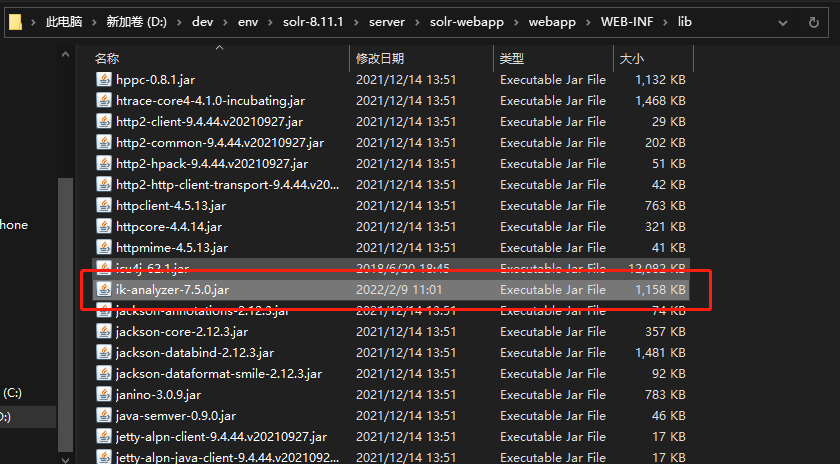The image size is (840, 464).
Task: Go to the solr-8.11.1 folder breadcrumb
Action: click(313, 22)
